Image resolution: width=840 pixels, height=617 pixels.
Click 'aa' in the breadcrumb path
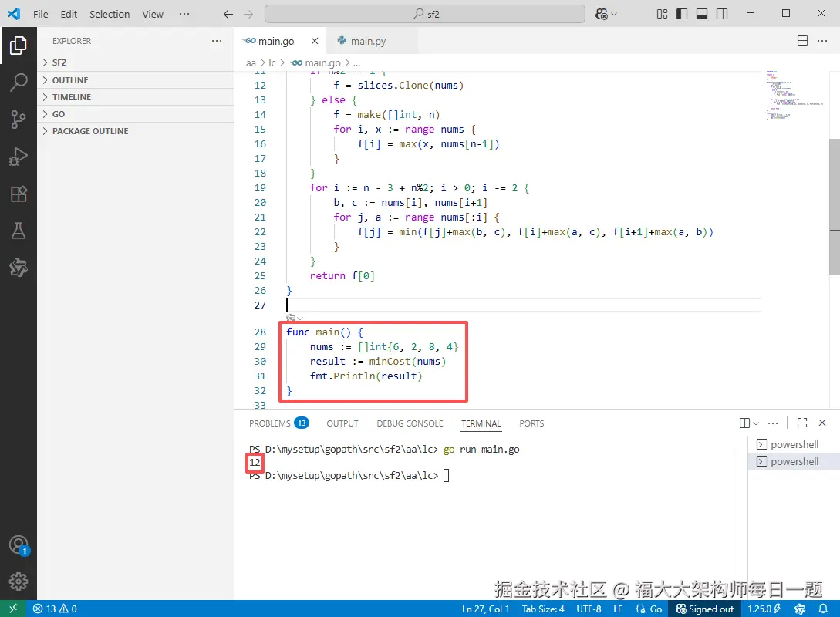(251, 62)
